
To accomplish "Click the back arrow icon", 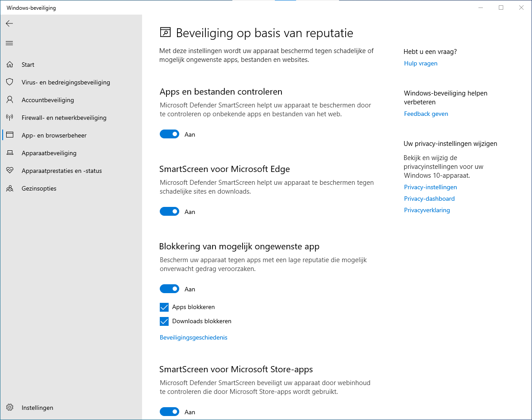I will (x=9, y=23).
